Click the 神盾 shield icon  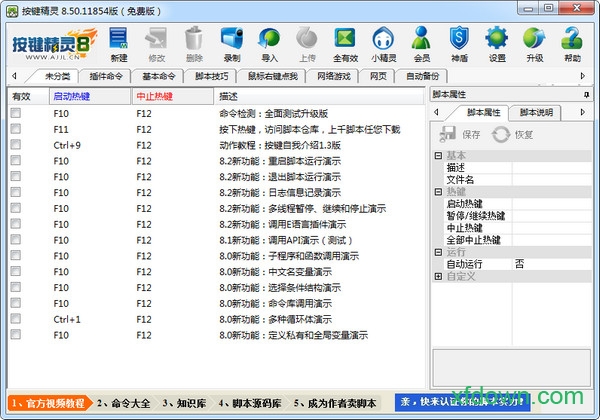tap(459, 42)
